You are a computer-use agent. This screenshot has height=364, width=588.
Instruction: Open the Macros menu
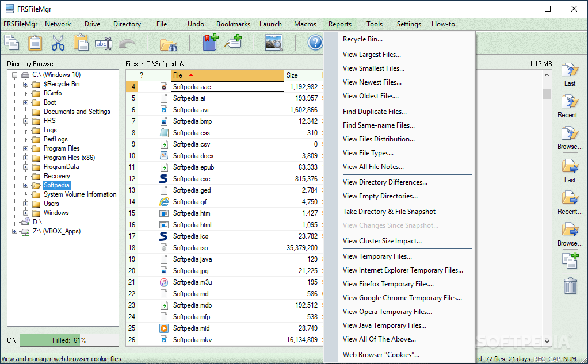pos(305,24)
